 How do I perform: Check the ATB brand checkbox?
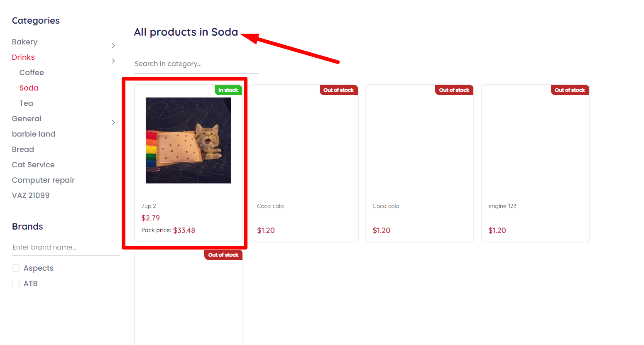16,284
